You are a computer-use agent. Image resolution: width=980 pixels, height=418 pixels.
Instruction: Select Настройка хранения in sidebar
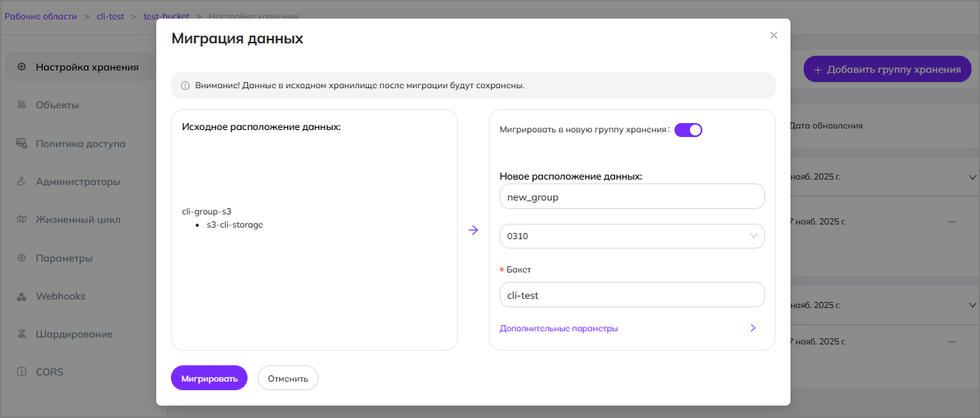point(87,67)
